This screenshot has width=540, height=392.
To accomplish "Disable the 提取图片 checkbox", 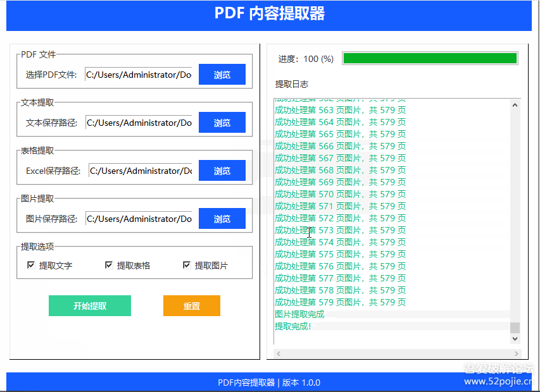I will click(187, 265).
